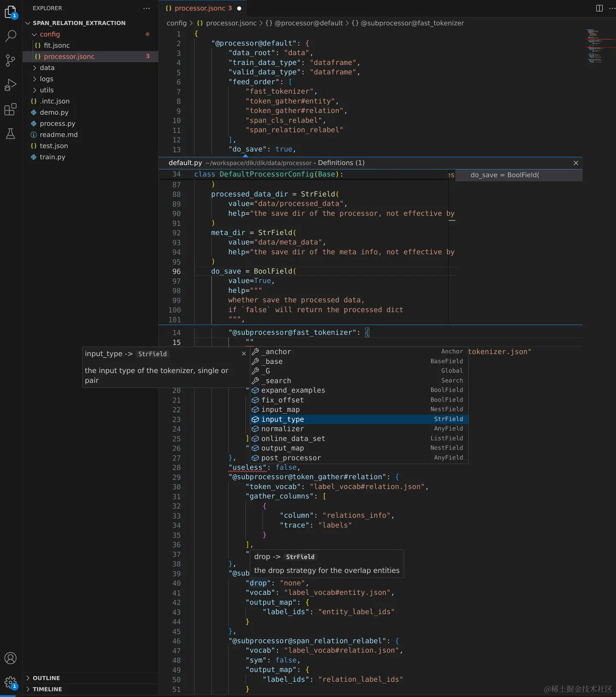
Task: Click the "@subprocessor@span_relation_relabel" key on line 46
Action: [x=308, y=641]
